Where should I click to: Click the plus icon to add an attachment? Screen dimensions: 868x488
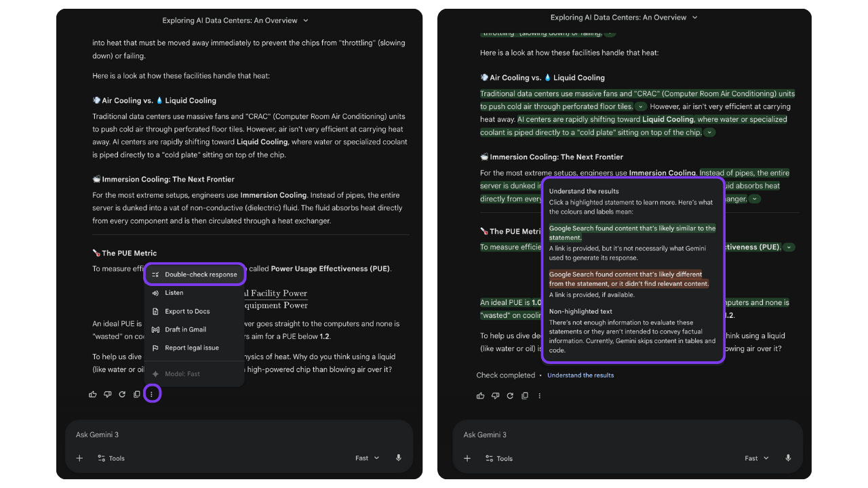tap(79, 458)
